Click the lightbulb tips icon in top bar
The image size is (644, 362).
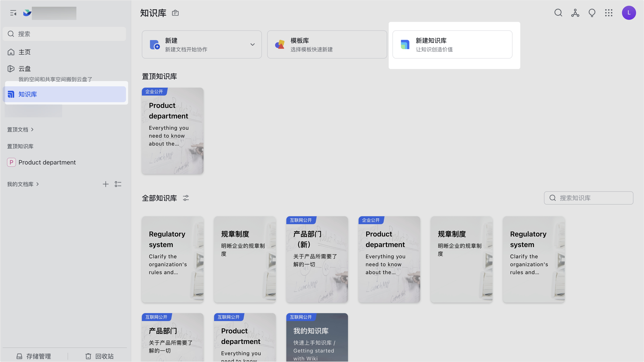click(x=592, y=13)
